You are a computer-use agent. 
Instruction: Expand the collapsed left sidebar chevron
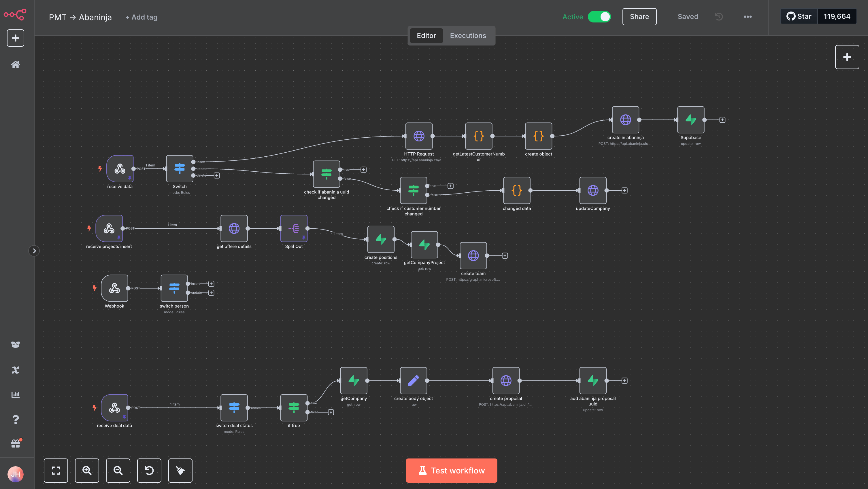point(34,251)
